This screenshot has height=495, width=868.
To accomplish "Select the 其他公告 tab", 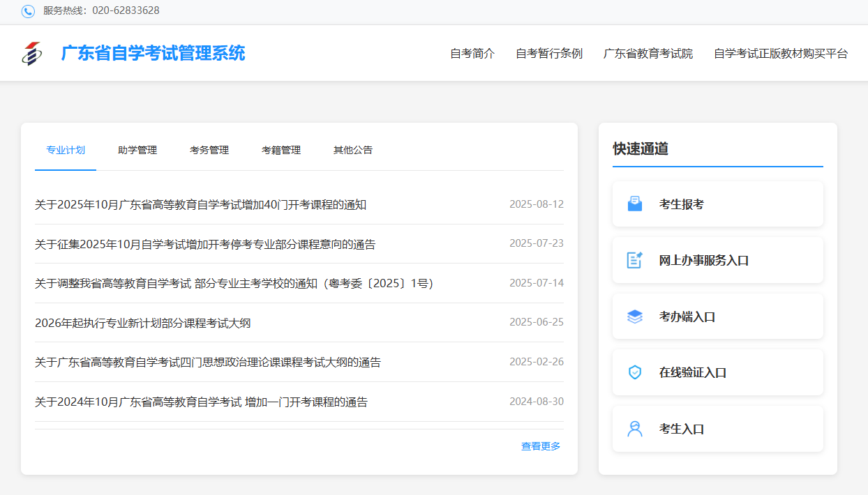I will (x=353, y=150).
